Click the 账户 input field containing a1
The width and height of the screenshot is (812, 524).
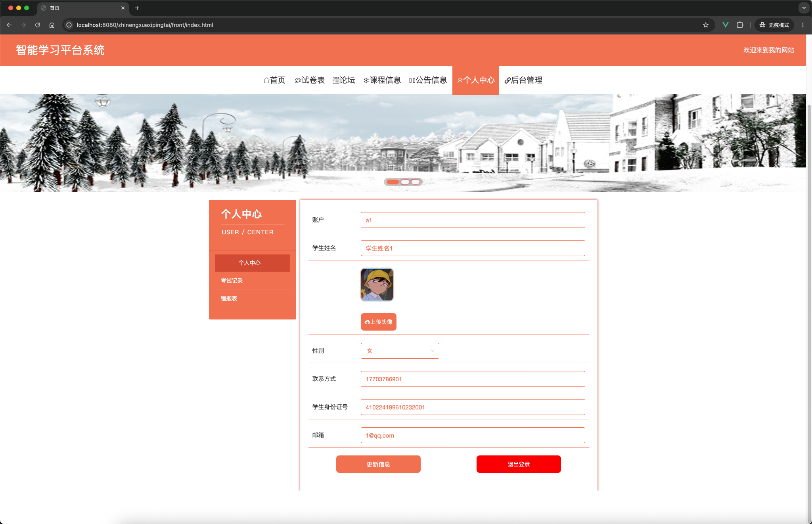tap(473, 220)
